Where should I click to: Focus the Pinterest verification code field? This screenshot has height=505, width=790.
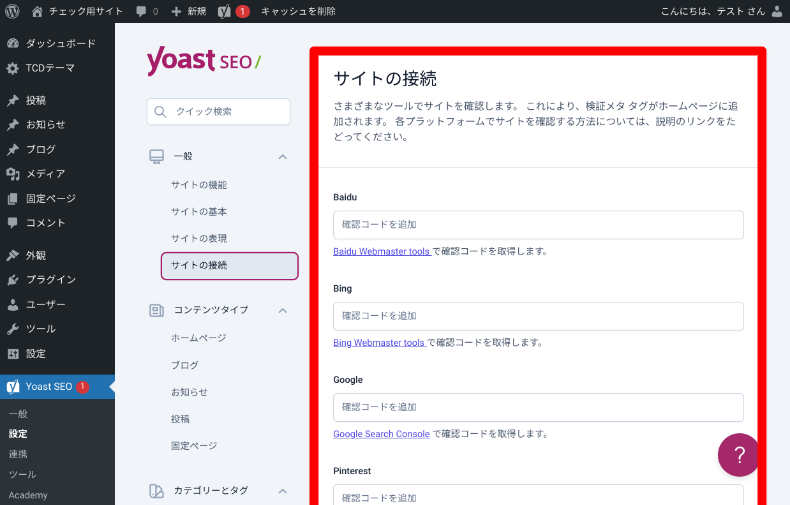point(538,495)
